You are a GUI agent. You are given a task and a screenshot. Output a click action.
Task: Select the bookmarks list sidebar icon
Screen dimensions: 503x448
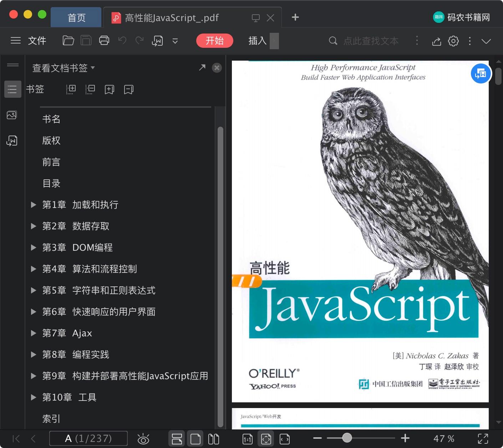click(x=12, y=89)
